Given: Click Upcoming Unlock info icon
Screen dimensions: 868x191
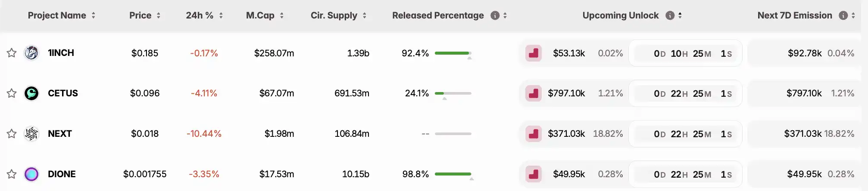Looking at the screenshot, I should pyautogui.click(x=670, y=15).
